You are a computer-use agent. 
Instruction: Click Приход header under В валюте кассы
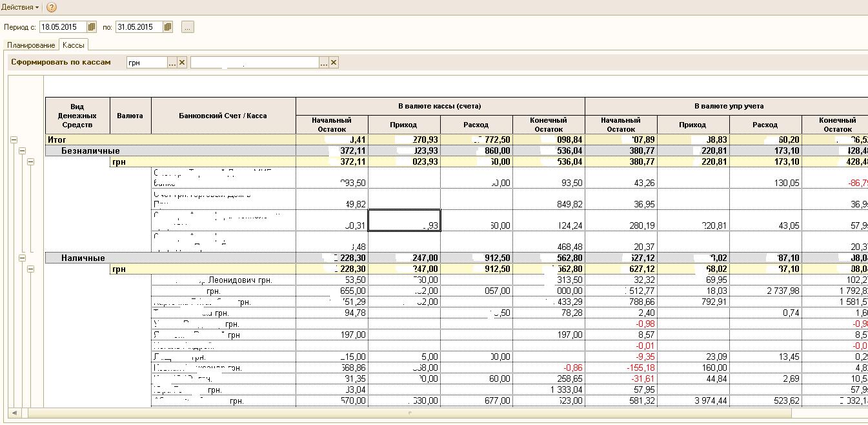coord(404,125)
